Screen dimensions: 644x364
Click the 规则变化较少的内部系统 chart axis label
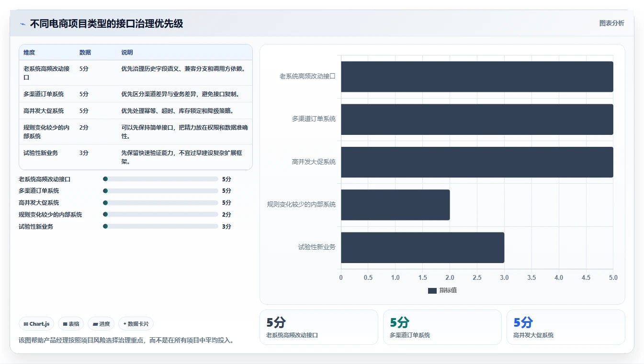pyautogui.click(x=301, y=205)
